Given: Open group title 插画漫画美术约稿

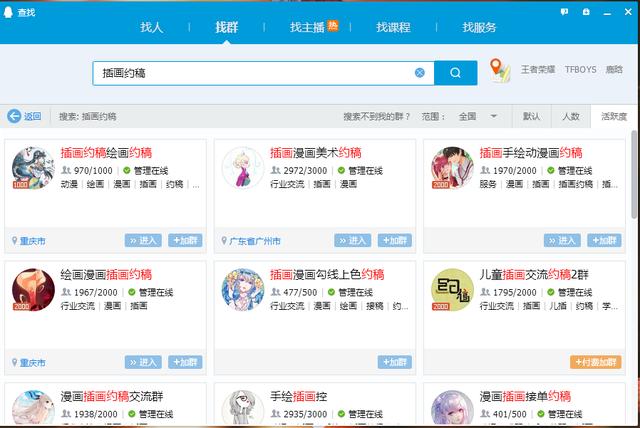Looking at the screenshot, I should pyautogui.click(x=316, y=153).
